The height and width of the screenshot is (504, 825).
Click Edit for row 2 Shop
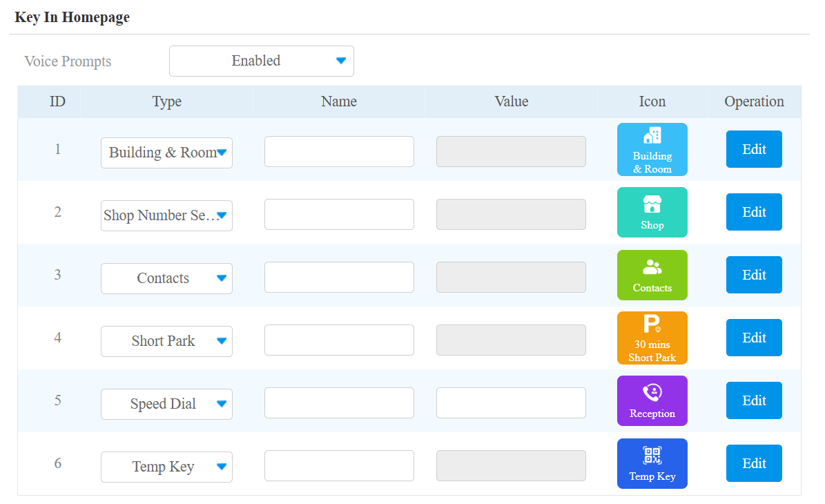(754, 212)
